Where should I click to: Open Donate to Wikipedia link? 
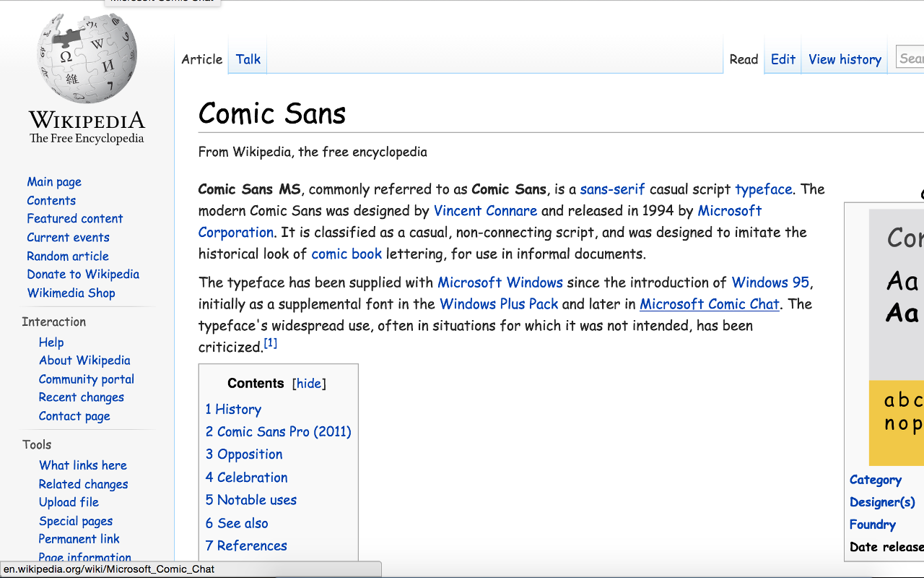point(83,275)
